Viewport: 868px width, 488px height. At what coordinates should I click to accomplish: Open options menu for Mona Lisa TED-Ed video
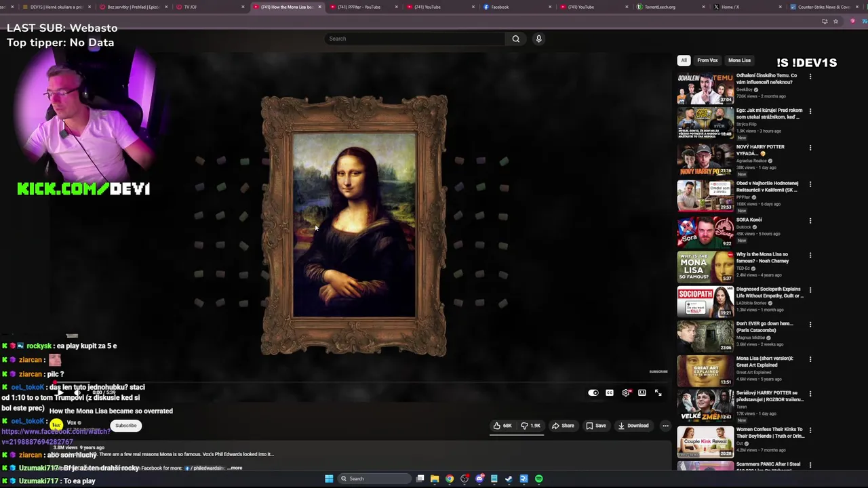(810, 256)
